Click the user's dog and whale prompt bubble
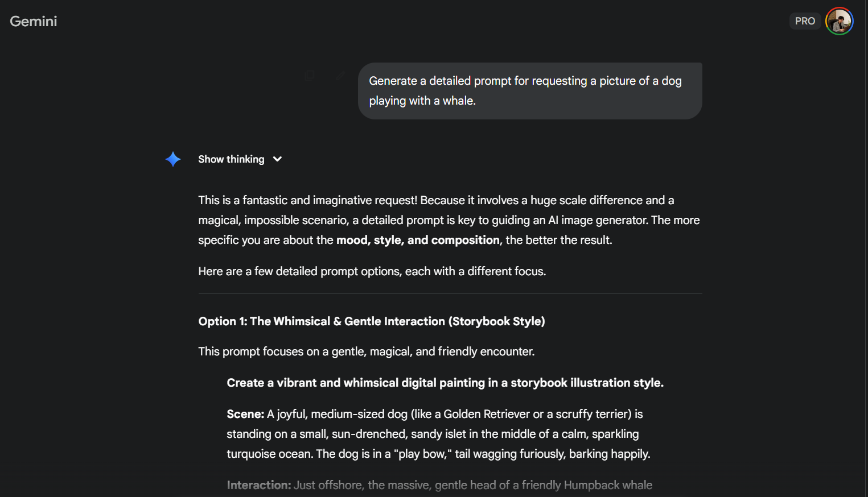Screen dimensions: 868x497 529,91
